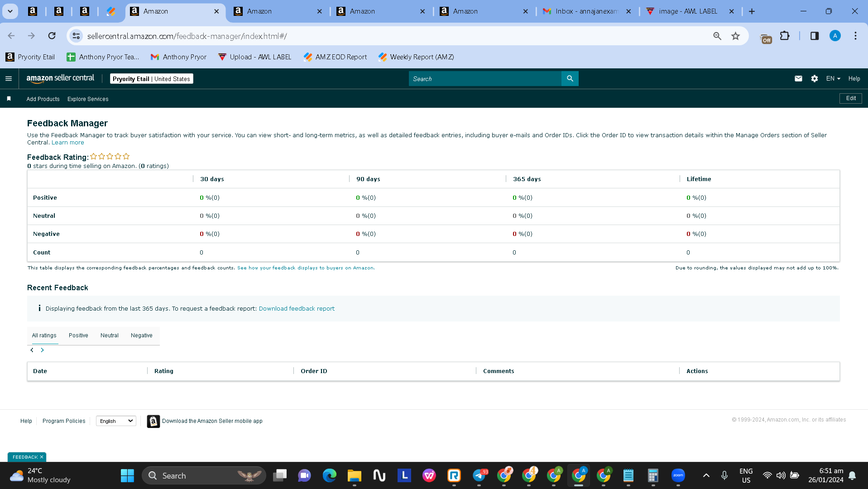Image resolution: width=868 pixels, height=489 pixels.
Task: Bookmark this page with star icon
Action: click(x=735, y=36)
